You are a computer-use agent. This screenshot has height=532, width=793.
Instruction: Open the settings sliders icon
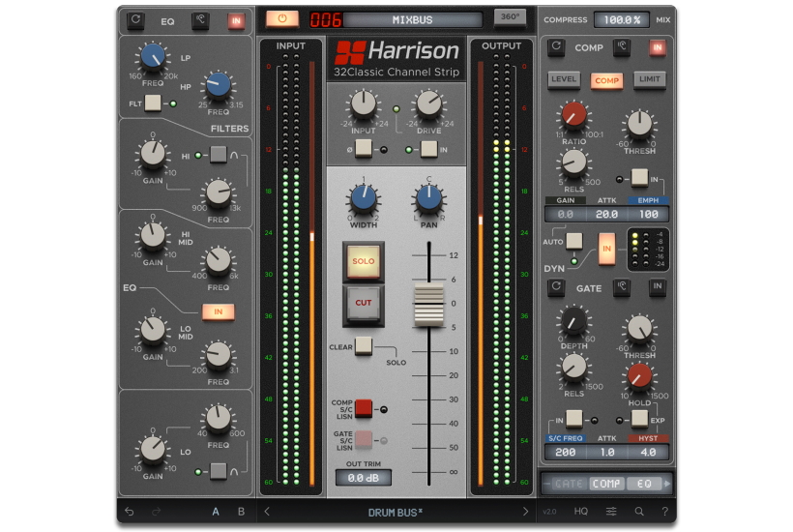[x=611, y=512]
